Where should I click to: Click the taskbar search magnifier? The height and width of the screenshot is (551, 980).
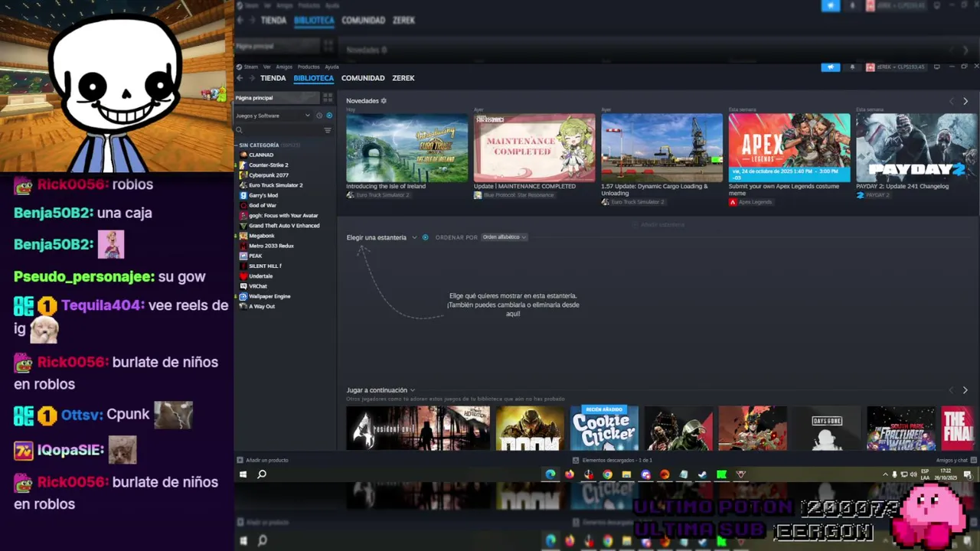coord(262,474)
